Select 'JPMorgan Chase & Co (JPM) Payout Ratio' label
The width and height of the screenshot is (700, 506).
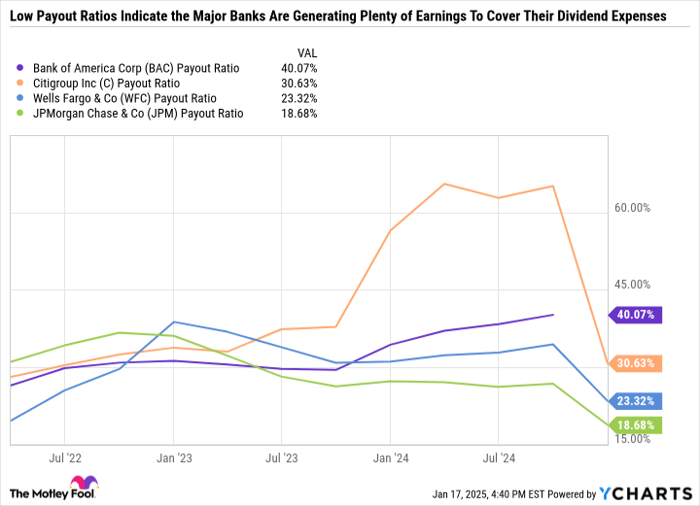coord(138,114)
